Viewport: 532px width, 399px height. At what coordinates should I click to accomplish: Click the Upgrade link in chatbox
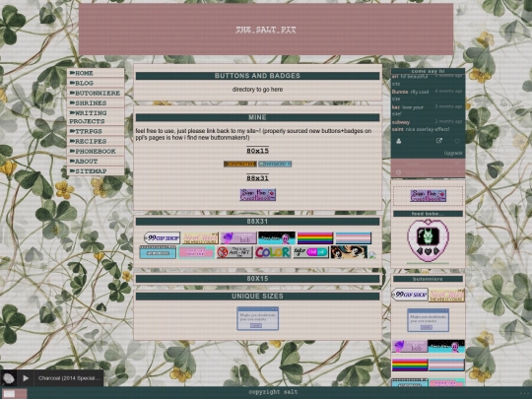coord(453,153)
